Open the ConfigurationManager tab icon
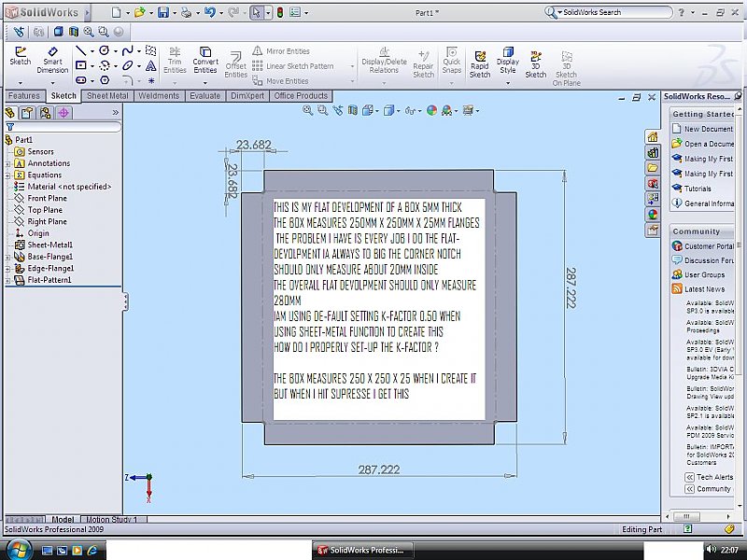The image size is (747, 560). pos(45,113)
